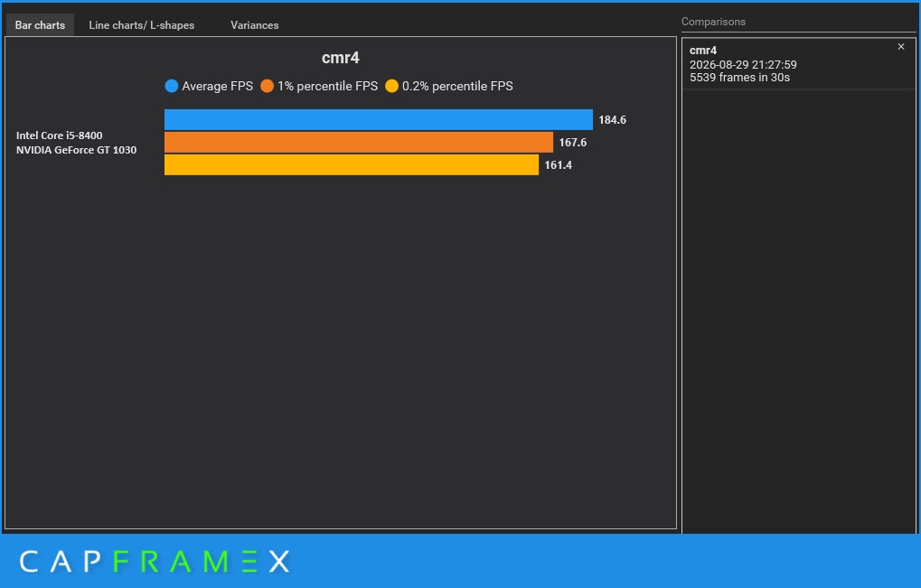Switch to the Bar charts tab
The width and height of the screenshot is (921, 588).
[40, 25]
